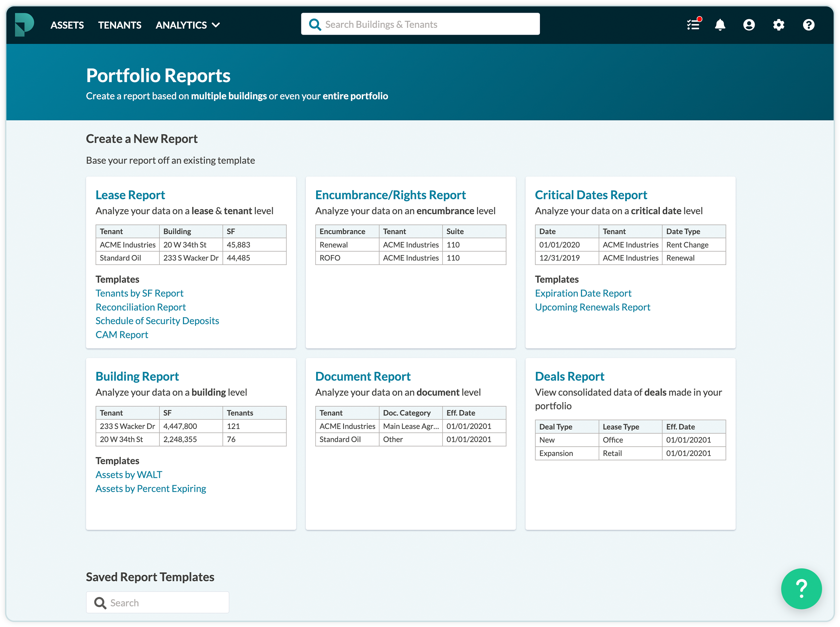Click the magnifier icon in the Buildings & Tenants search
This screenshot has height=627, width=840.
pos(315,25)
